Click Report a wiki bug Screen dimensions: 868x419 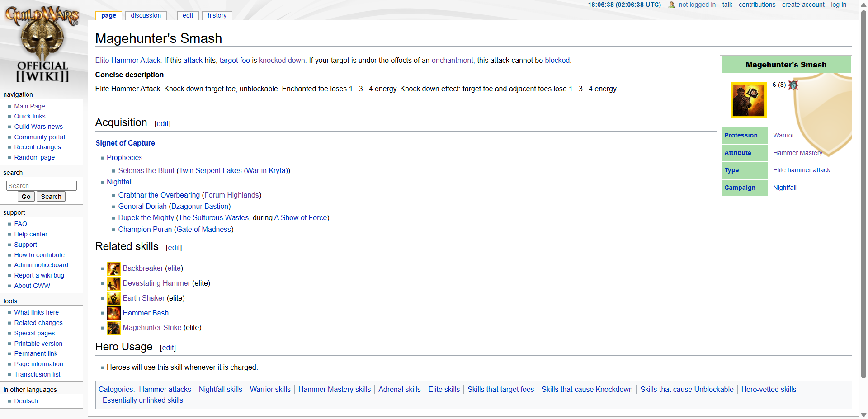[39, 275]
